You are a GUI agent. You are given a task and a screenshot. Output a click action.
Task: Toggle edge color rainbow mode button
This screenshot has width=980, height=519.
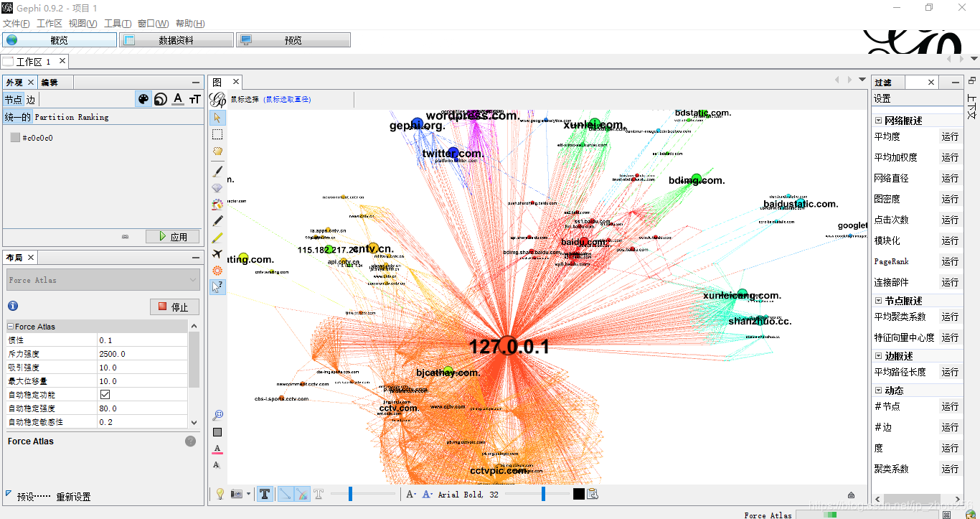(301, 494)
